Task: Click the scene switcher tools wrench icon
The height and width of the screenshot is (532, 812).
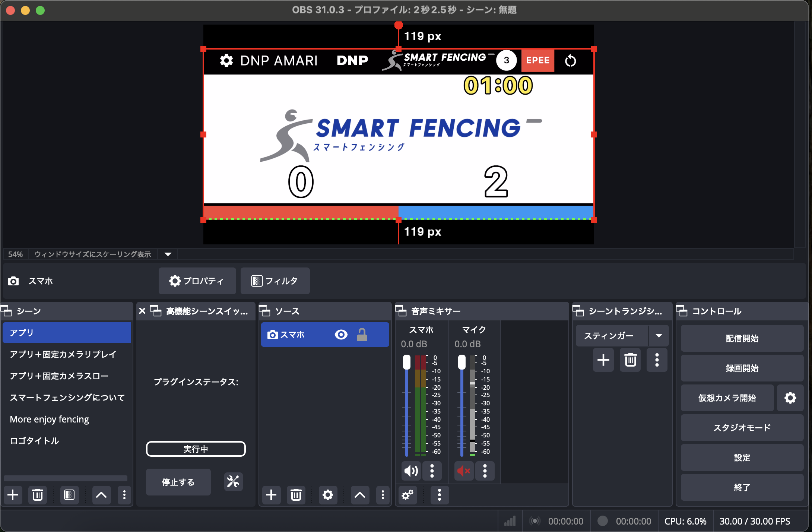Action: 233,481
